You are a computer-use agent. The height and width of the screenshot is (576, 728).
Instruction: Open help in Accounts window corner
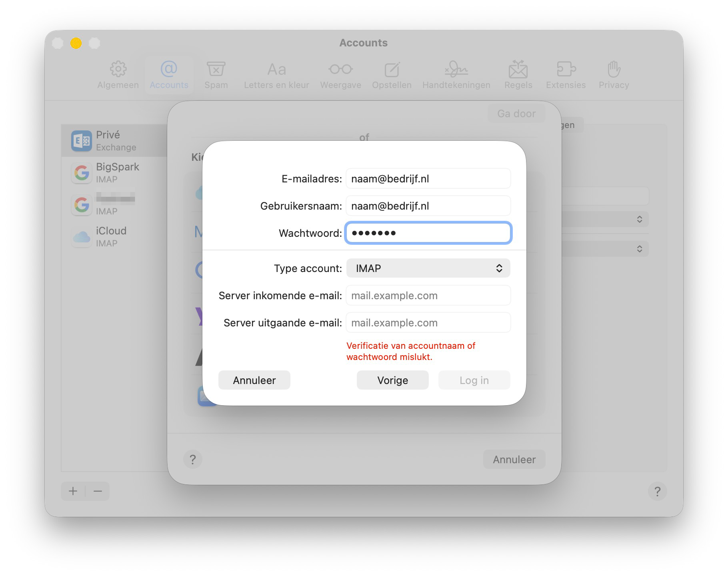point(657,491)
